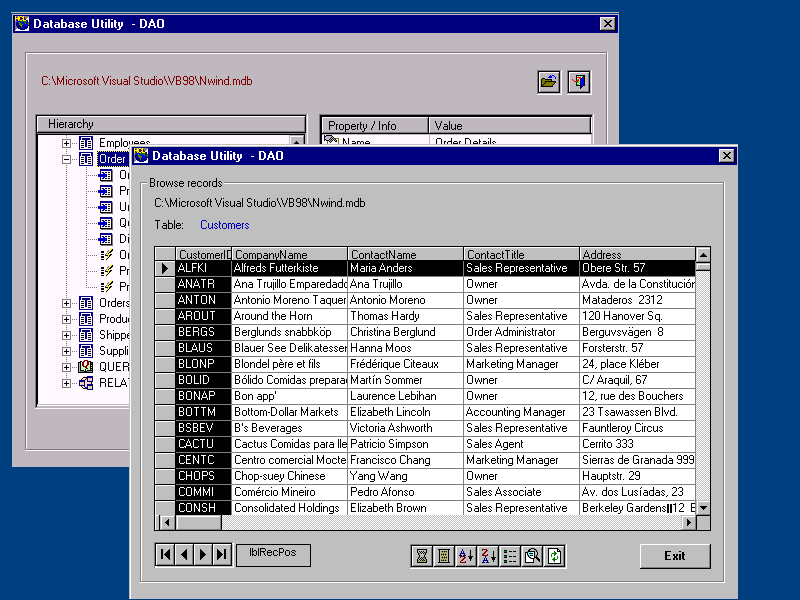The height and width of the screenshot is (600, 800).
Task: Click the 'Mataderos 2312' address cell
Action: (637, 300)
